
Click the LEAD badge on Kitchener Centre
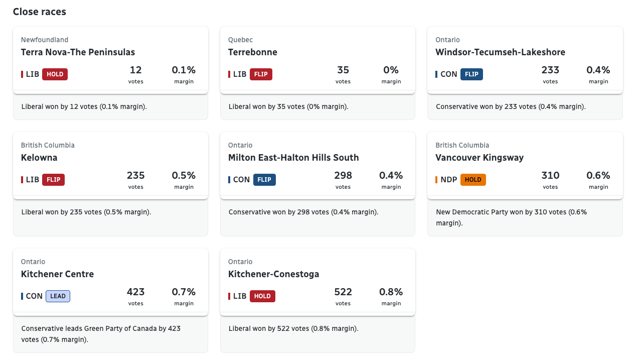58,296
